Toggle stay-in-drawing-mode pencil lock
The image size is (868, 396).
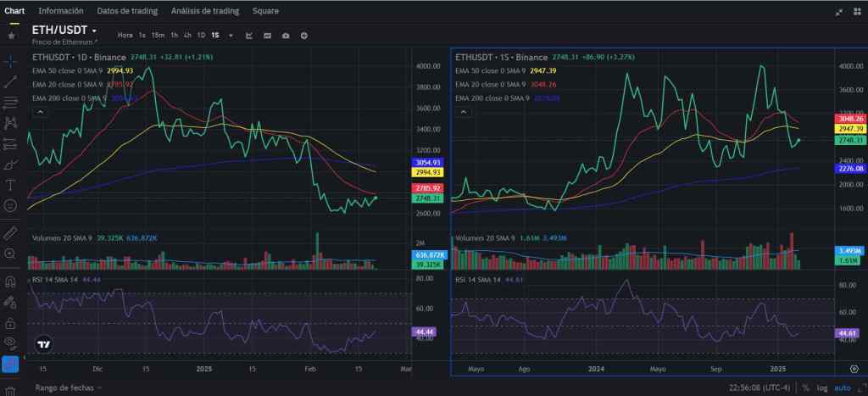click(x=10, y=303)
